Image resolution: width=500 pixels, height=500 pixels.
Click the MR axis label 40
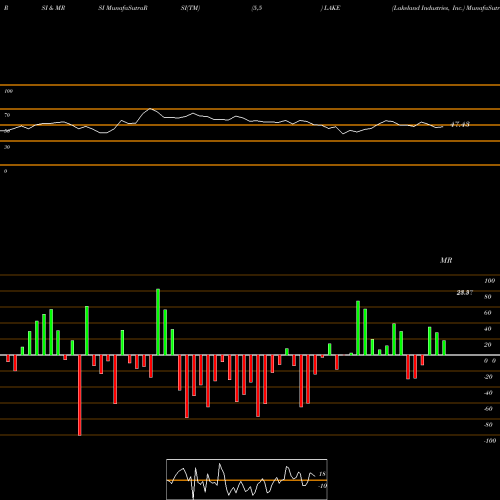(488, 329)
